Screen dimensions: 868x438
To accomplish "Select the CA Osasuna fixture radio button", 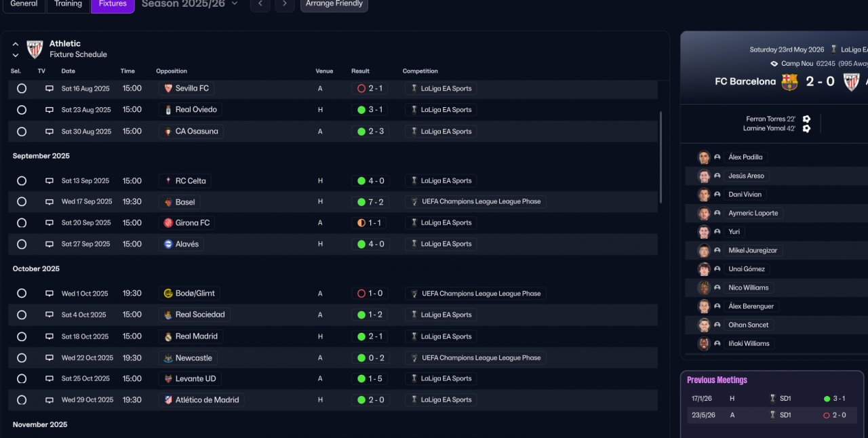I will [22, 132].
